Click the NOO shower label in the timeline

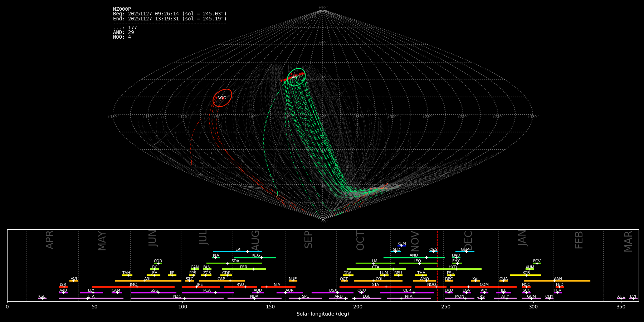(431, 285)
